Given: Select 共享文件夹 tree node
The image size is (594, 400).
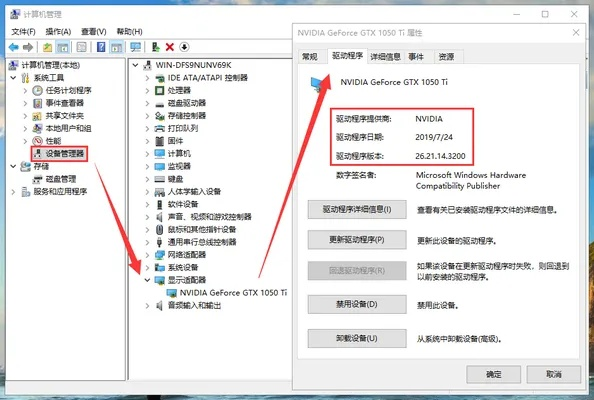Looking at the screenshot, I should tap(64, 116).
